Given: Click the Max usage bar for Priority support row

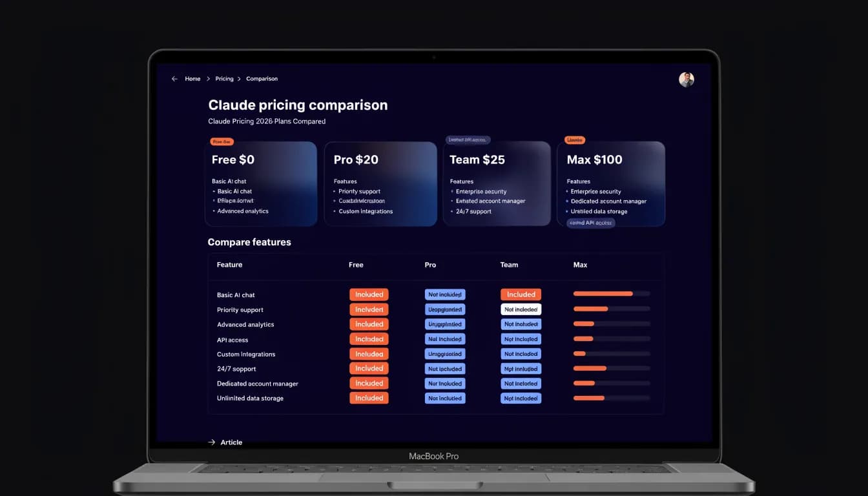Looking at the screenshot, I should [612, 309].
